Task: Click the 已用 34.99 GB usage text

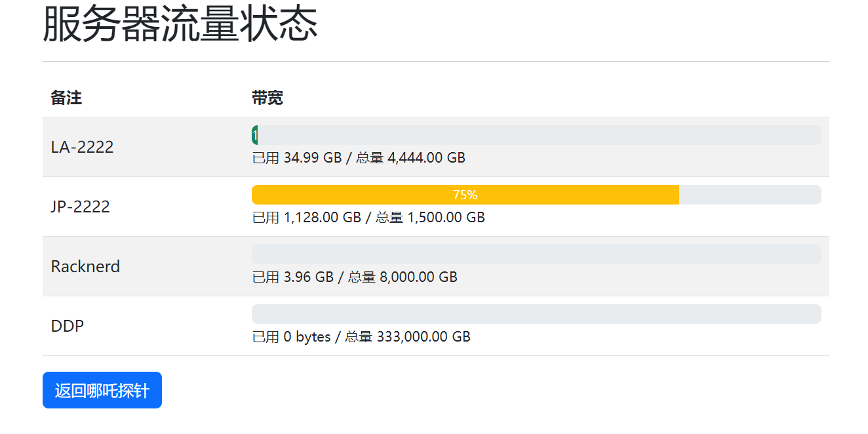Action: [x=297, y=158]
